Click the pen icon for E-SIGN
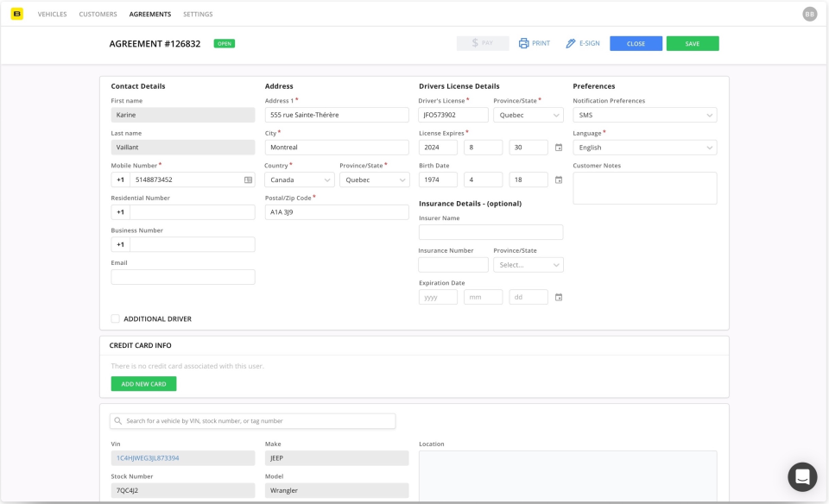829x504 pixels. pyautogui.click(x=571, y=43)
